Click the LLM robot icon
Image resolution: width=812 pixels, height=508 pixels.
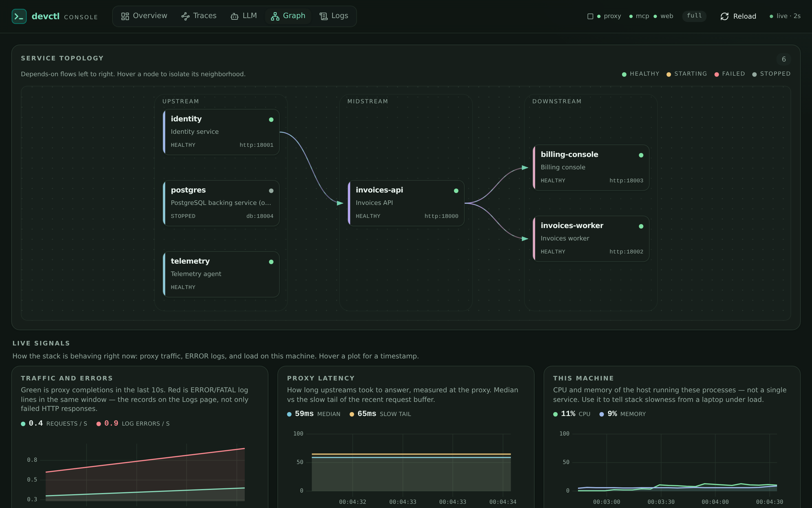235,16
